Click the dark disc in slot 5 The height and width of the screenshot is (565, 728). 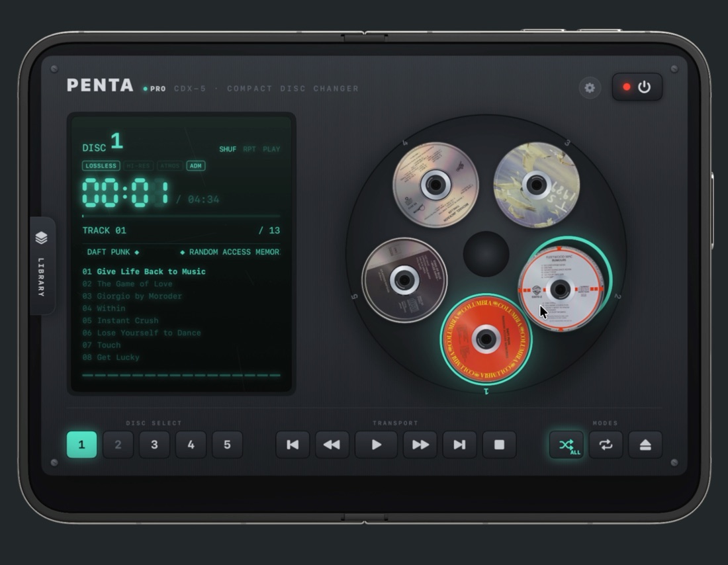pyautogui.click(x=404, y=280)
